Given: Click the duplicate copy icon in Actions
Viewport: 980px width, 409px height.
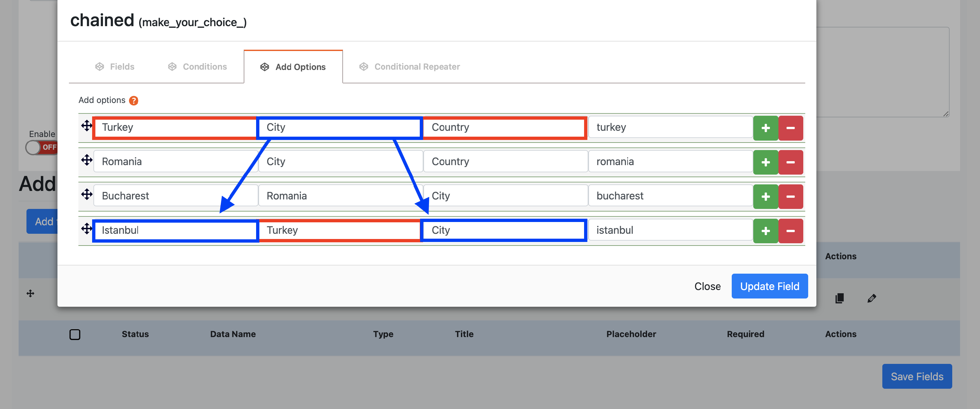Looking at the screenshot, I should [839, 298].
